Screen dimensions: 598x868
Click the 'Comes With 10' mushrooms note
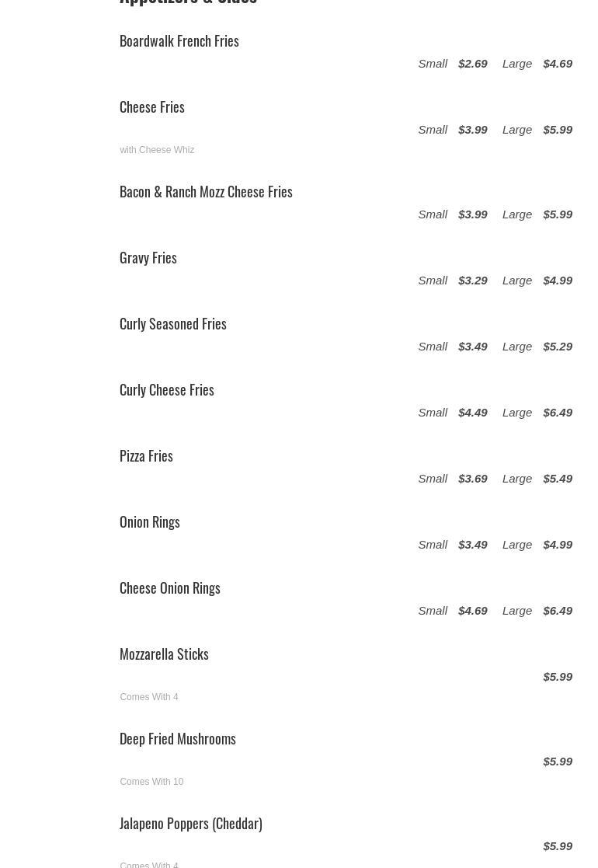coord(151,781)
